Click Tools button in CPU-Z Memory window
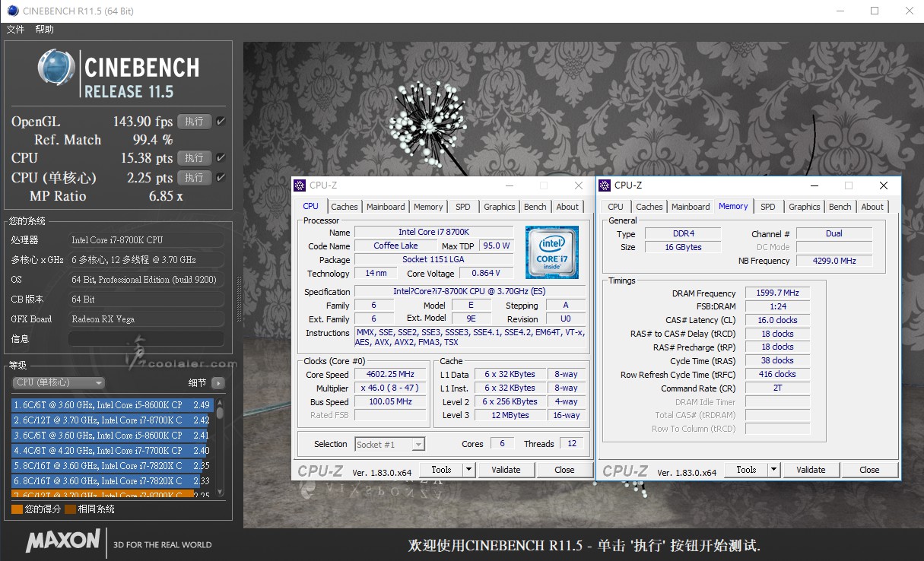The width and height of the screenshot is (924, 561). point(746,470)
